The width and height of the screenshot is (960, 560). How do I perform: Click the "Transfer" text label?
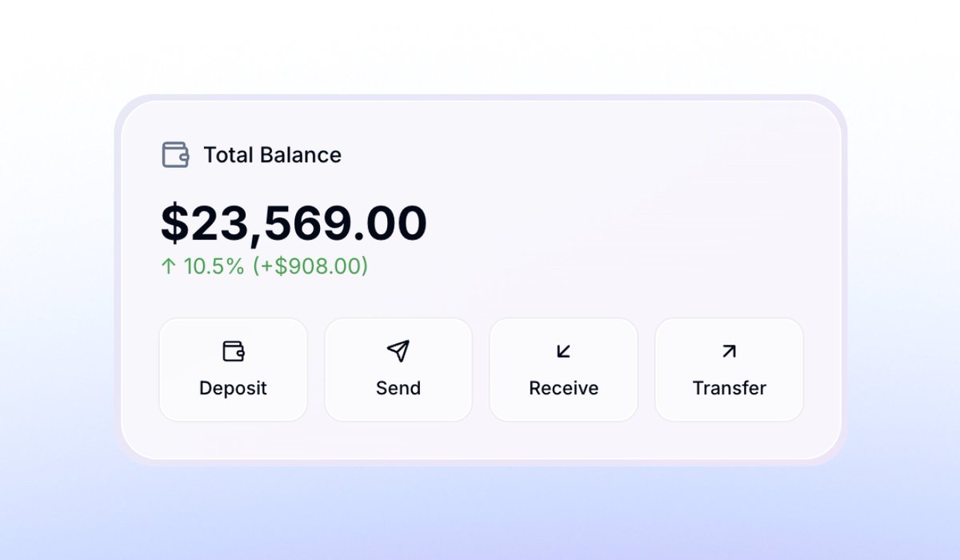coord(729,388)
